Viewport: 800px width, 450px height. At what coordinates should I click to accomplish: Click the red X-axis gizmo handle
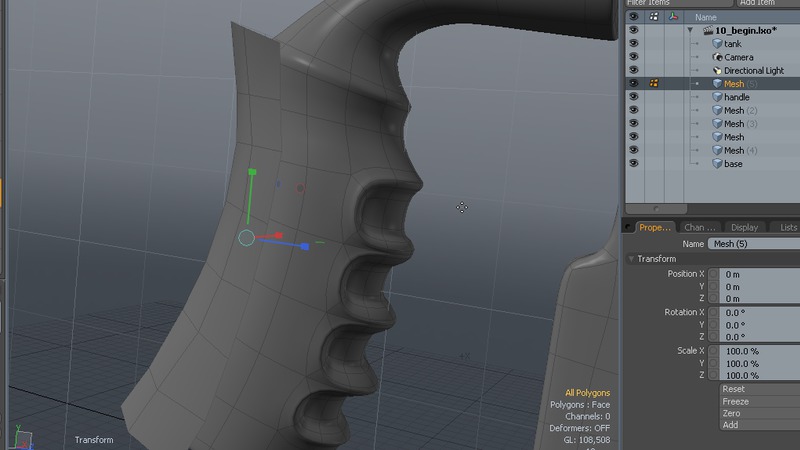point(278,235)
